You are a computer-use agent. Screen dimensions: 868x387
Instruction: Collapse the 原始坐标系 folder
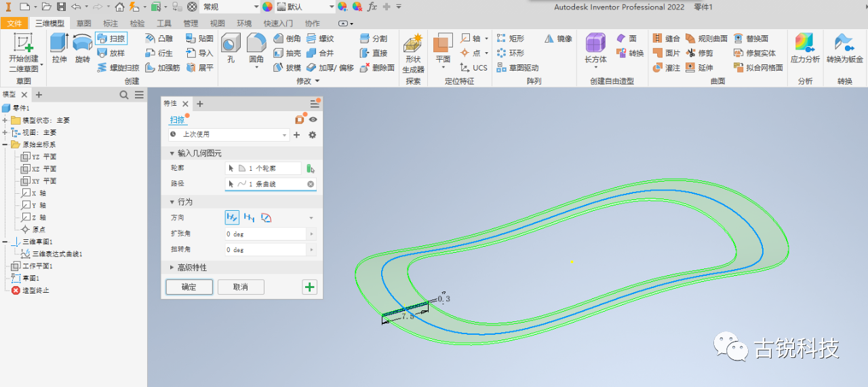5,144
